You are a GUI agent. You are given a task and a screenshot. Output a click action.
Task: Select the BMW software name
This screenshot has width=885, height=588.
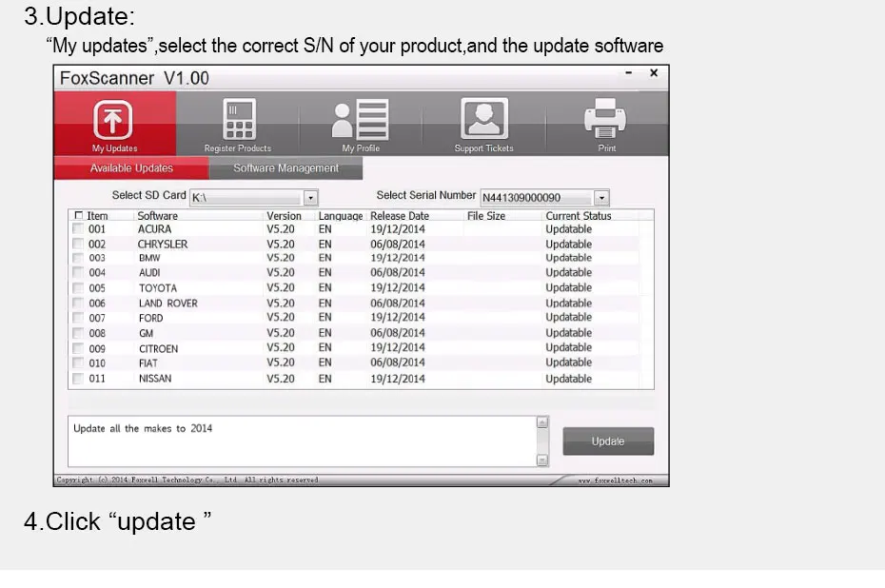pos(149,258)
